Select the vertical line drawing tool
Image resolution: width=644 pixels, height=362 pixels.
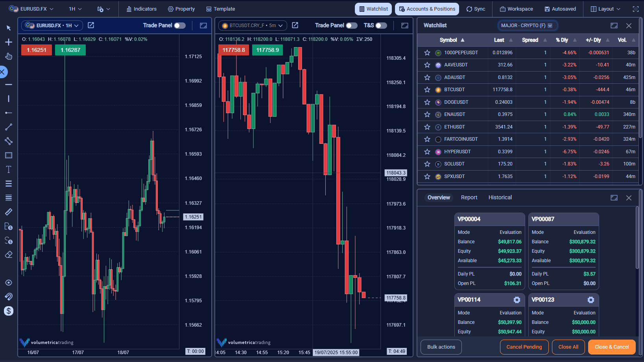[9, 99]
